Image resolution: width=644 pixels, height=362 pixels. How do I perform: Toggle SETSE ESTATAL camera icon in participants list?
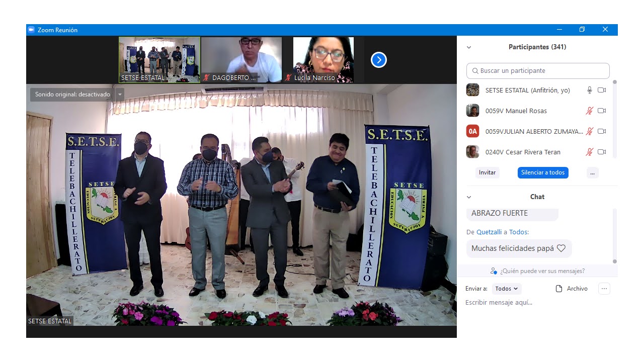[602, 90]
